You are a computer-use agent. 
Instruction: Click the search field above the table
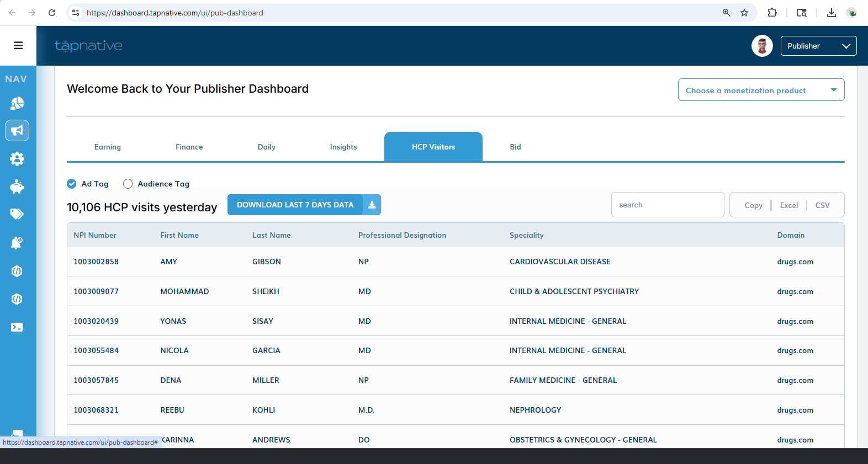click(x=667, y=205)
